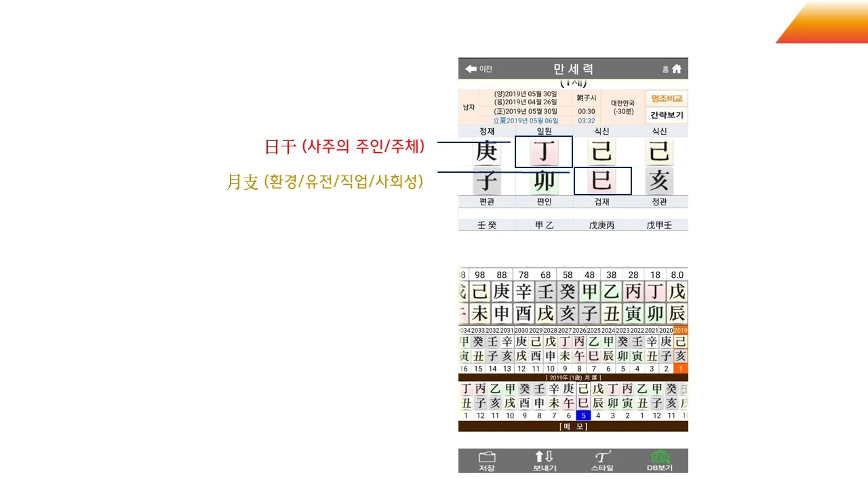Select the outlined 巳 month branch tile
The image size is (868, 488).
pyautogui.click(x=601, y=180)
